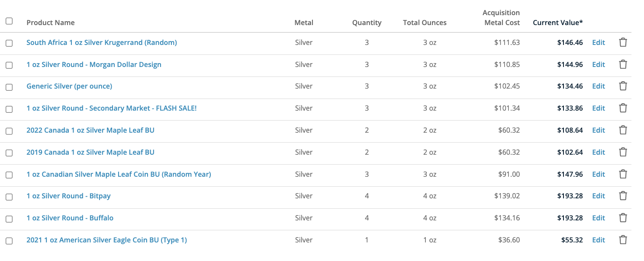This screenshot has width=644, height=261.
Task: Delete the FLASH SALE silver round entry
Action: tap(623, 108)
